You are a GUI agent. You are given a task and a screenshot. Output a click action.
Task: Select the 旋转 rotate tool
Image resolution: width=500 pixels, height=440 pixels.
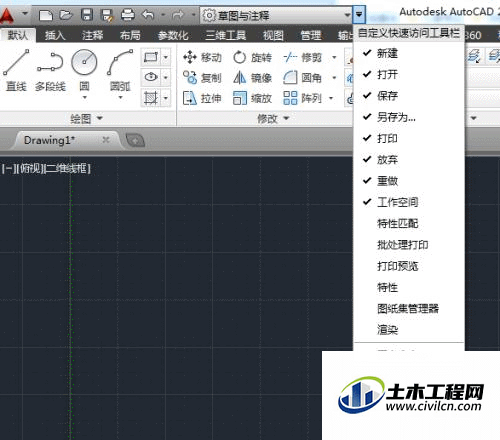coord(252,58)
